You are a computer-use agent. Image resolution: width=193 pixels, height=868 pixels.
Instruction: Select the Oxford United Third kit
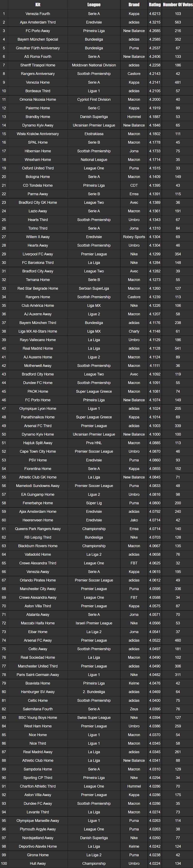(x=38, y=168)
